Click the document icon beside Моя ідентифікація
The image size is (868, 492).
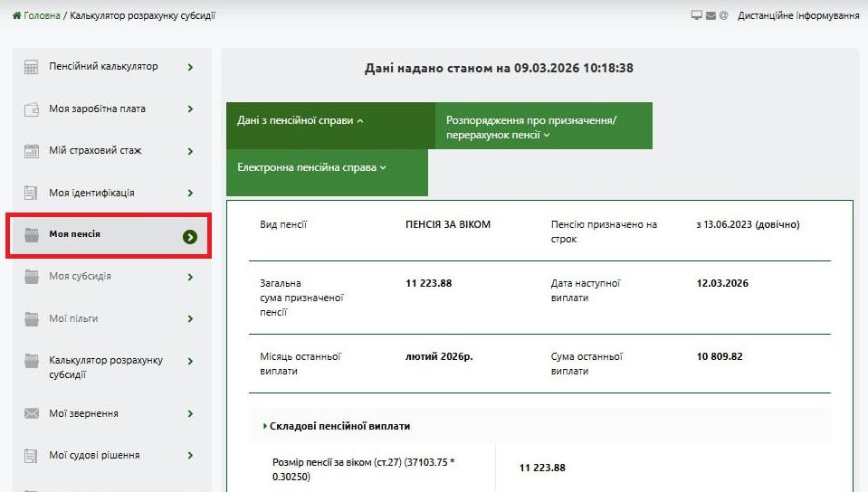point(31,194)
